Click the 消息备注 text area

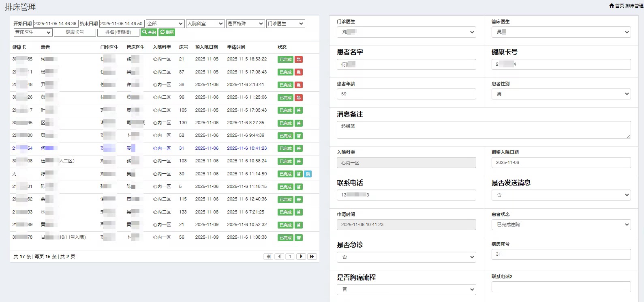click(484, 130)
